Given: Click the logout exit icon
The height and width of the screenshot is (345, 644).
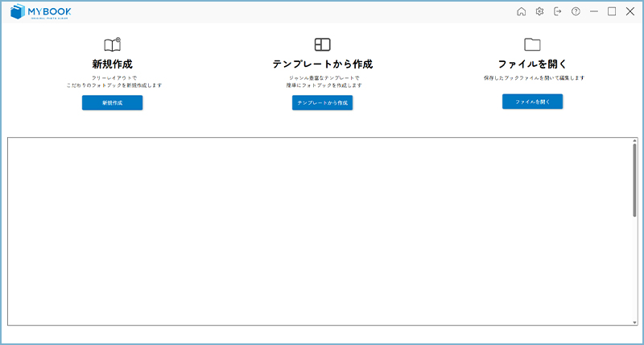Looking at the screenshot, I should point(557,11).
